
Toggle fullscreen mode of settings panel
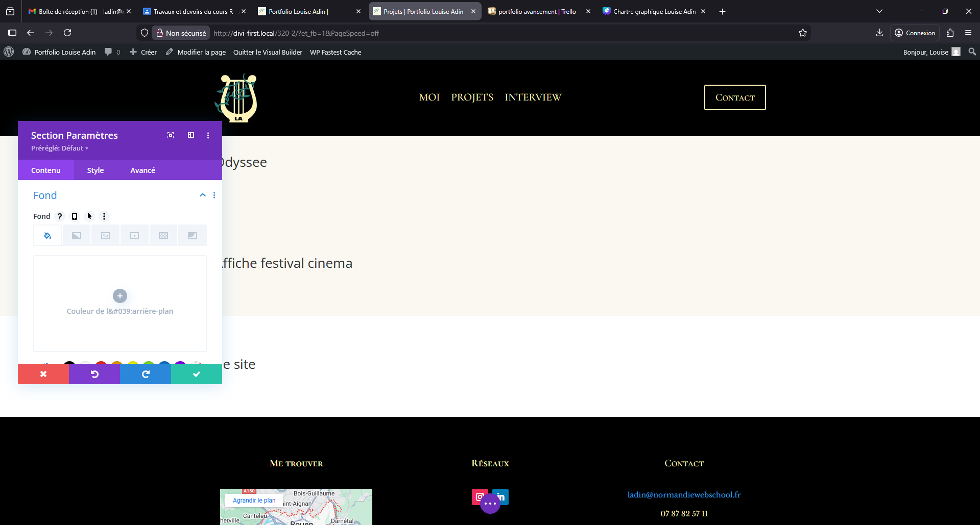coord(171,135)
